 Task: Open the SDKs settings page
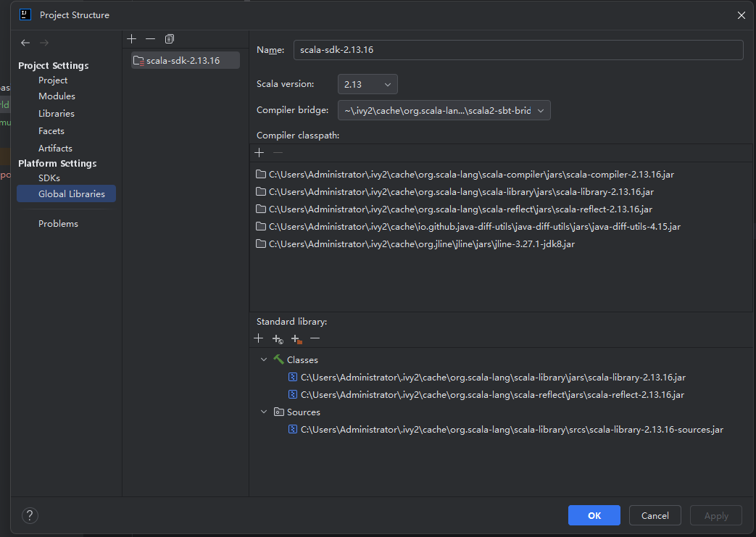[49, 178]
